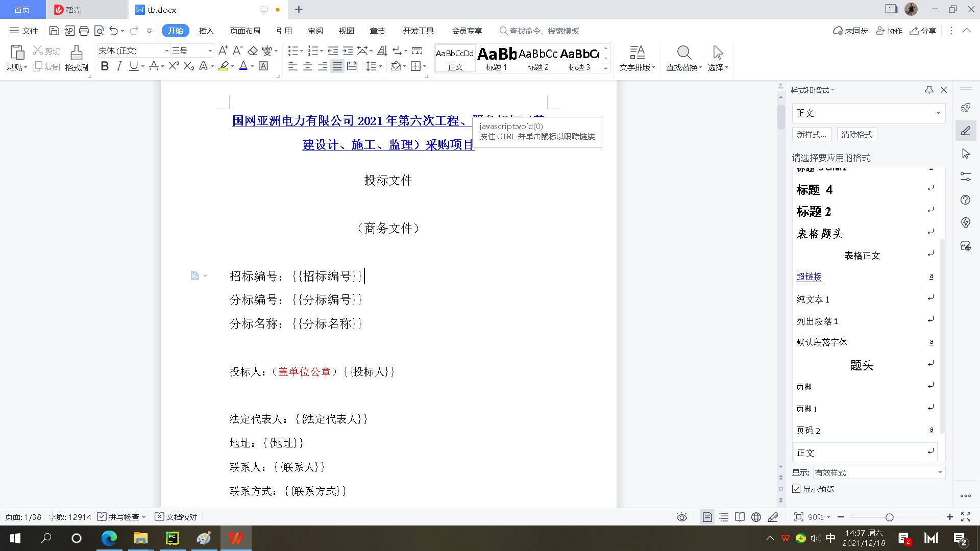
Task: Open the font size dropdown 三号
Action: (x=210, y=51)
